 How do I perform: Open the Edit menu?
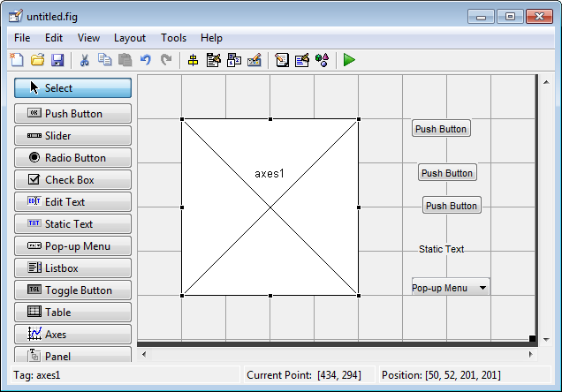tap(54, 38)
